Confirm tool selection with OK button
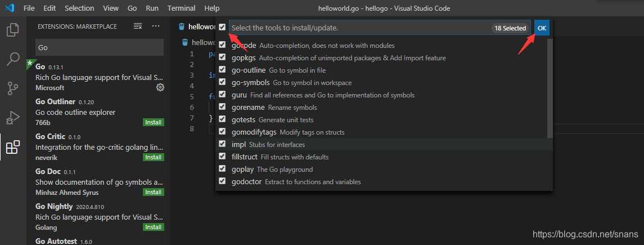This screenshot has width=644, height=245. 542,28
